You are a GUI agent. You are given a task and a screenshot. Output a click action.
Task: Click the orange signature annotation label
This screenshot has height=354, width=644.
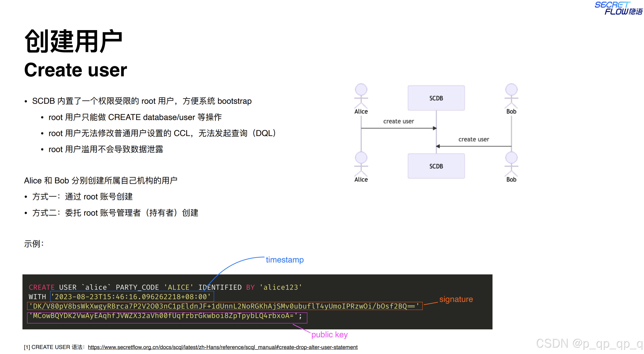(x=456, y=299)
